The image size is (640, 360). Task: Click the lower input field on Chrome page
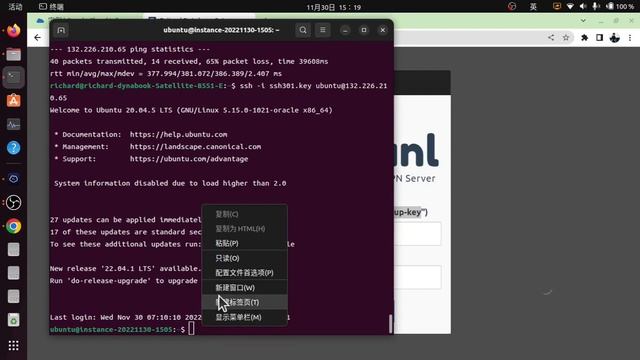pyautogui.click(x=417, y=277)
